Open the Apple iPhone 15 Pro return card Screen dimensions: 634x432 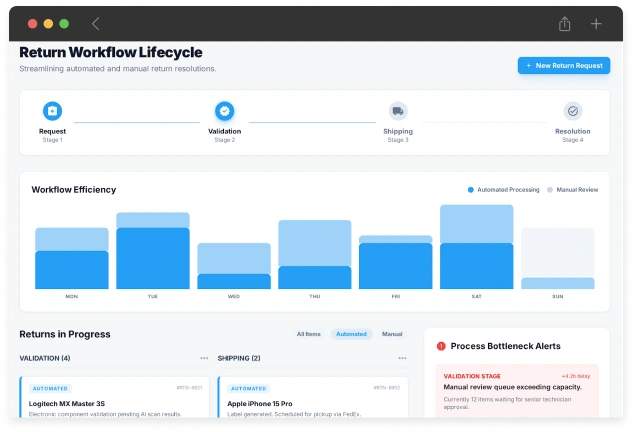pos(312,402)
